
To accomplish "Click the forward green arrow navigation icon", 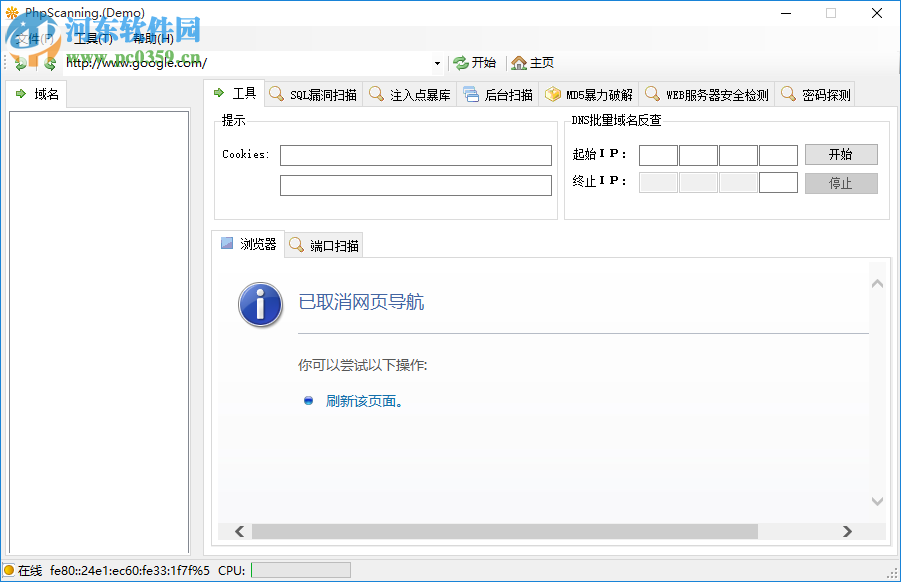I will click(x=48, y=62).
